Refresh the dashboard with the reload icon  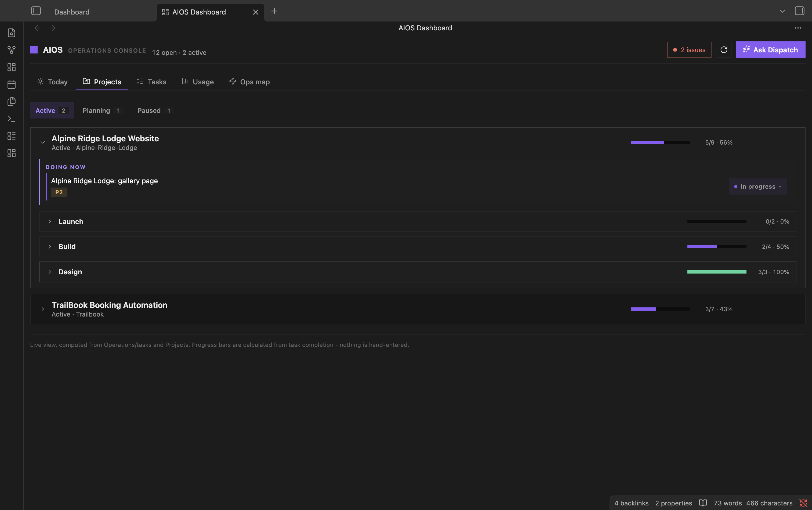724,50
